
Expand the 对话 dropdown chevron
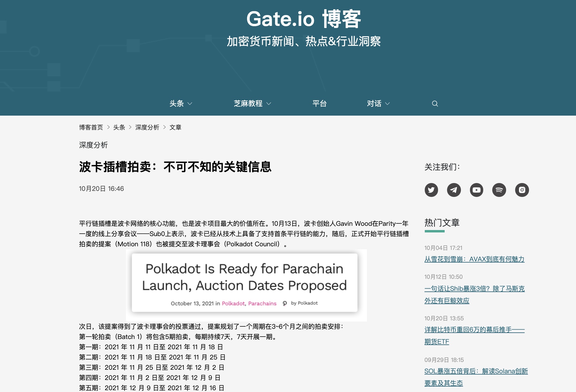pos(387,104)
